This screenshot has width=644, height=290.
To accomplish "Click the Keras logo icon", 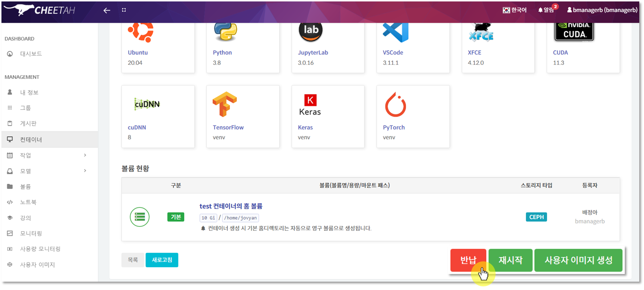I will tap(310, 105).
